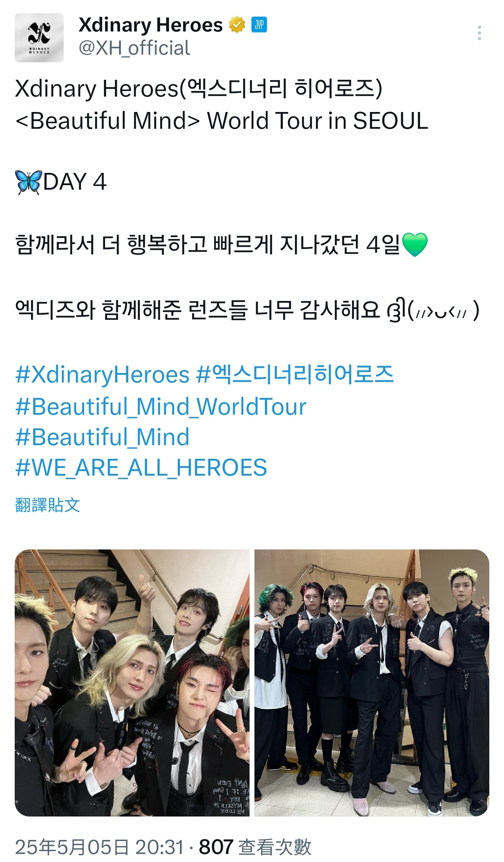Tap the kaomoji at end of thank-you line
504x862 pixels.
click(433, 310)
